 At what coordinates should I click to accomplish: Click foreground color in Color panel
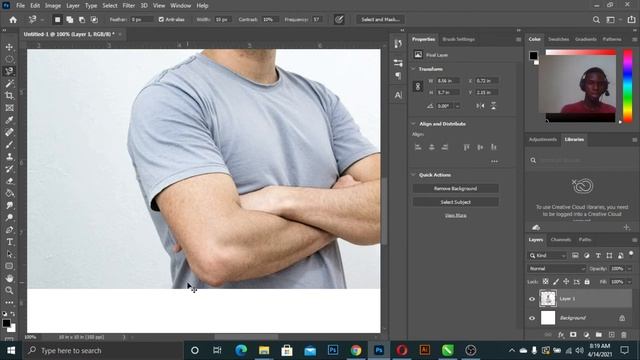coord(533,55)
